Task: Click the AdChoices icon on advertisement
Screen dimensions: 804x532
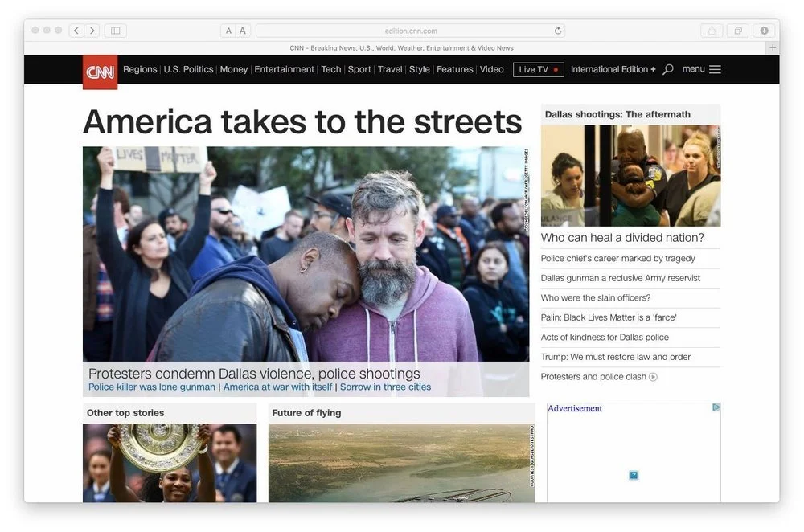Action: tap(716, 407)
